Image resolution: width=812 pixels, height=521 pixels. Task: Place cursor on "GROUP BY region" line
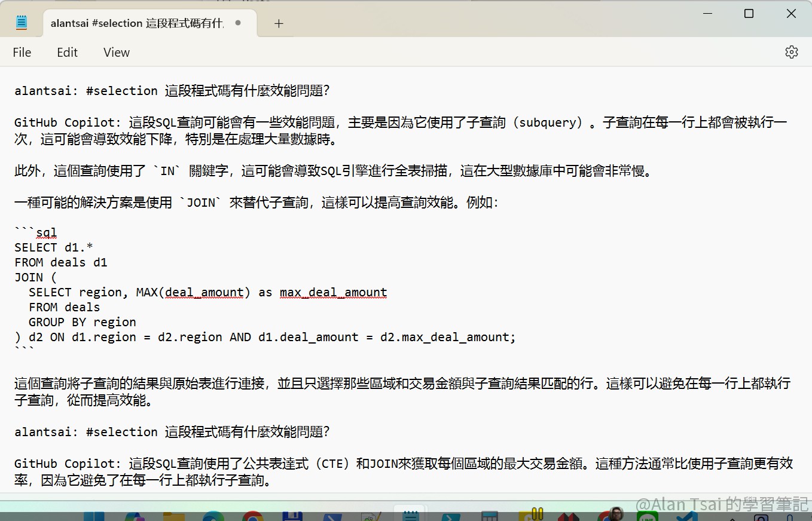pos(83,322)
